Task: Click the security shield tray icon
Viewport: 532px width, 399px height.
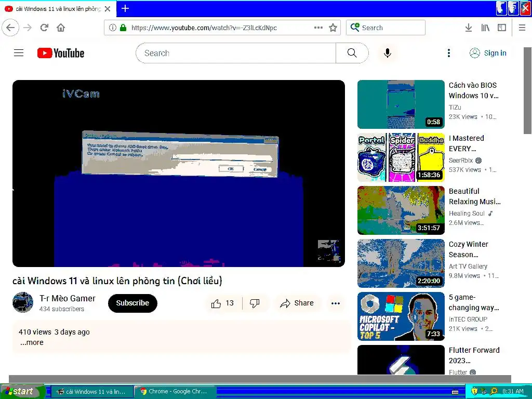Action: coord(474,391)
